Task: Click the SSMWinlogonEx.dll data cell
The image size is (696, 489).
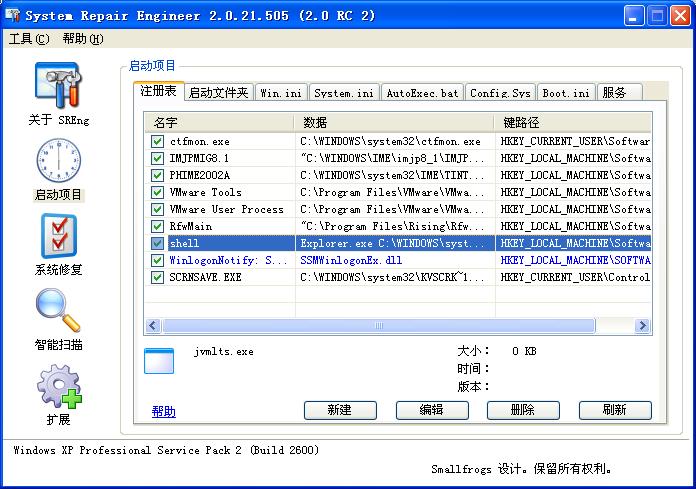Action: 351,260
